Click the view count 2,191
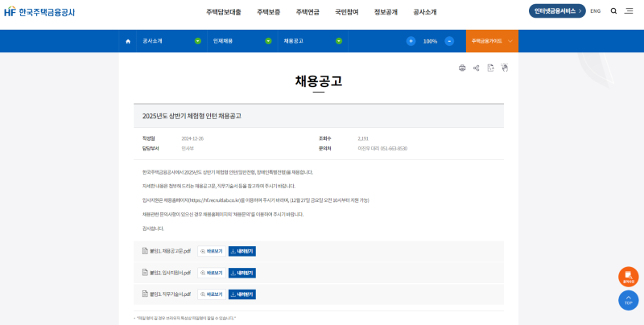Screen dimensions: 644x325 [x=363, y=138]
